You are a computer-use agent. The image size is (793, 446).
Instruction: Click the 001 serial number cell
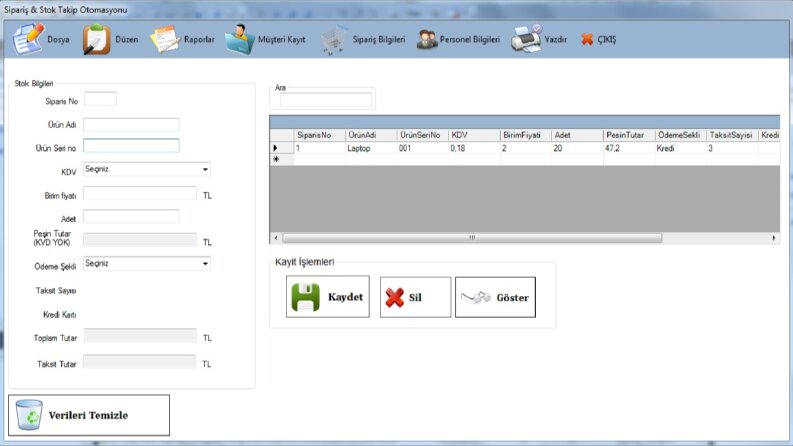coord(423,148)
